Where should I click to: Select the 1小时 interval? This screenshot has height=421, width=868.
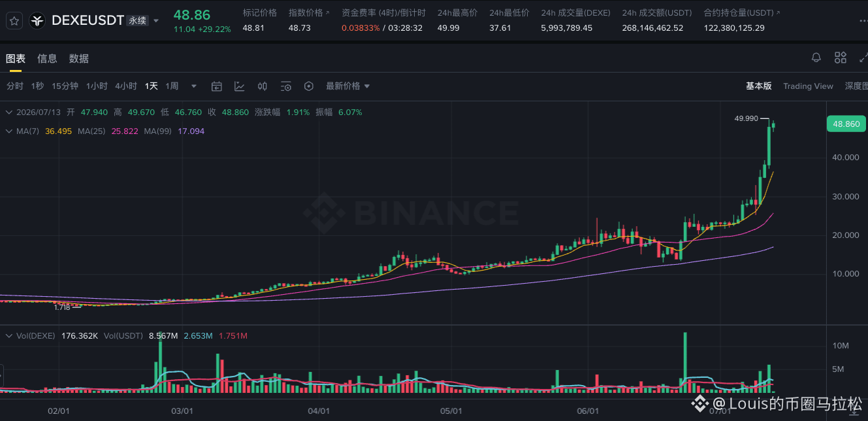[97, 86]
